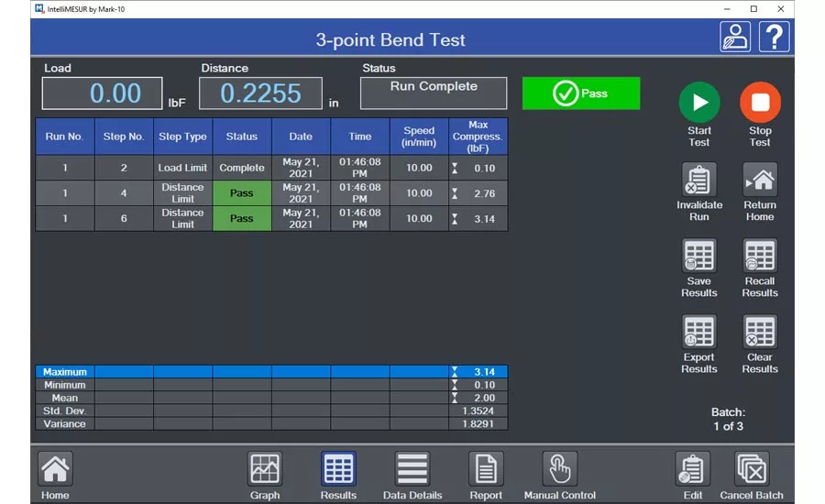Click the Cancel Batch icon
Viewport: 825px width, 504px height.
pos(752,468)
